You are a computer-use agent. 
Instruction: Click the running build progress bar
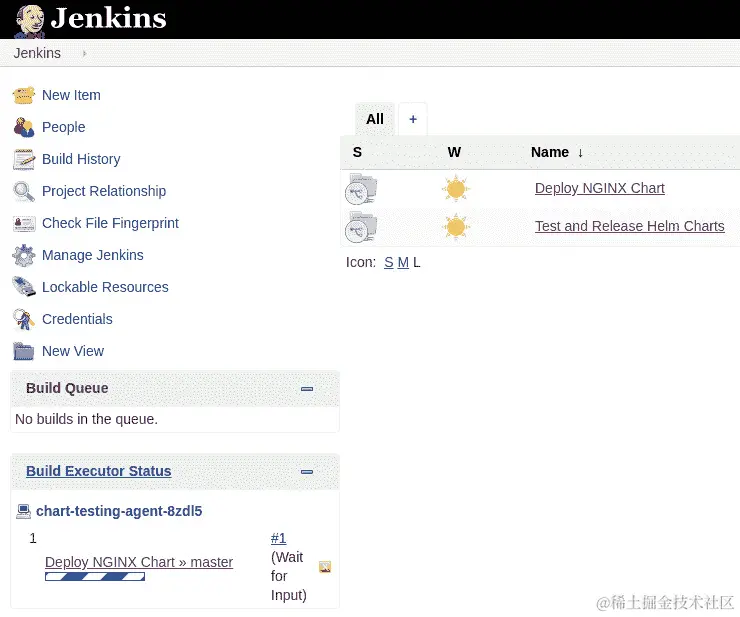point(95,576)
